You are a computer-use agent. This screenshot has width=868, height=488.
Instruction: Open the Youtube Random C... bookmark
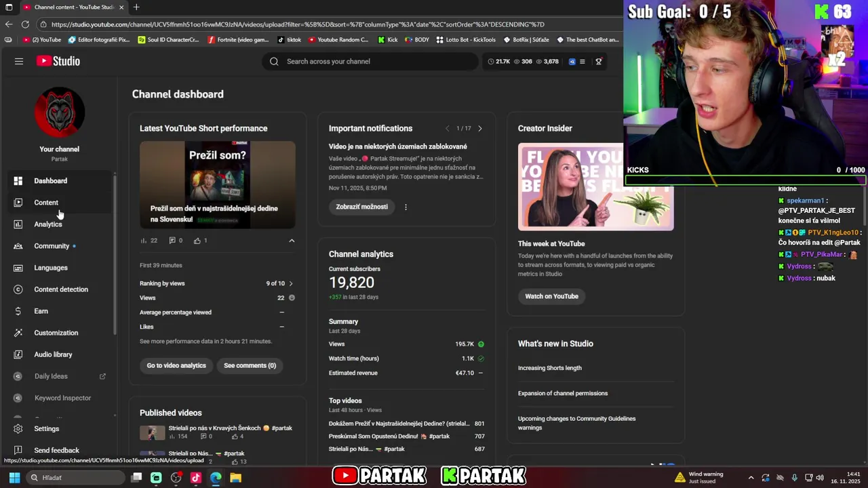(x=338, y=40)
